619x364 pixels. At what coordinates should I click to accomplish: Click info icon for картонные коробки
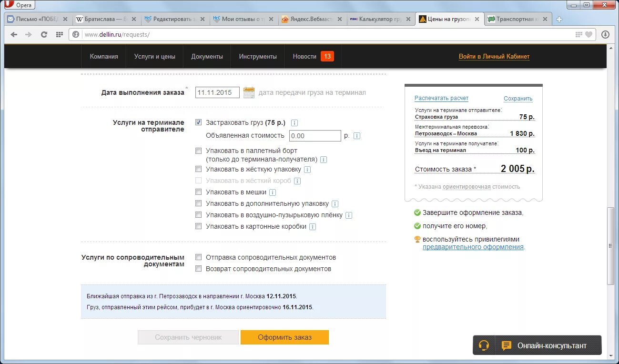313,227
